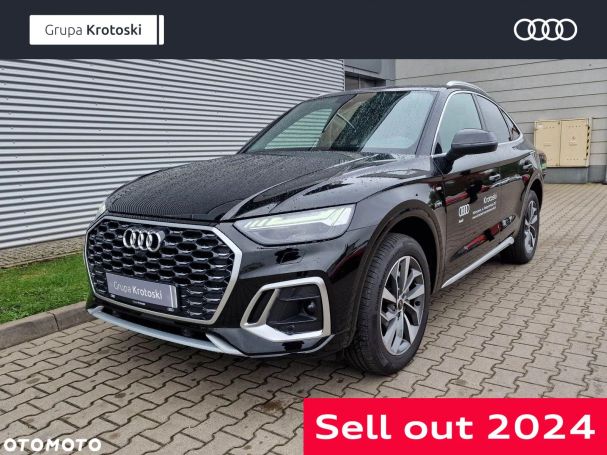Click the Audi emblem on the grille

click(x=143, y=239)
